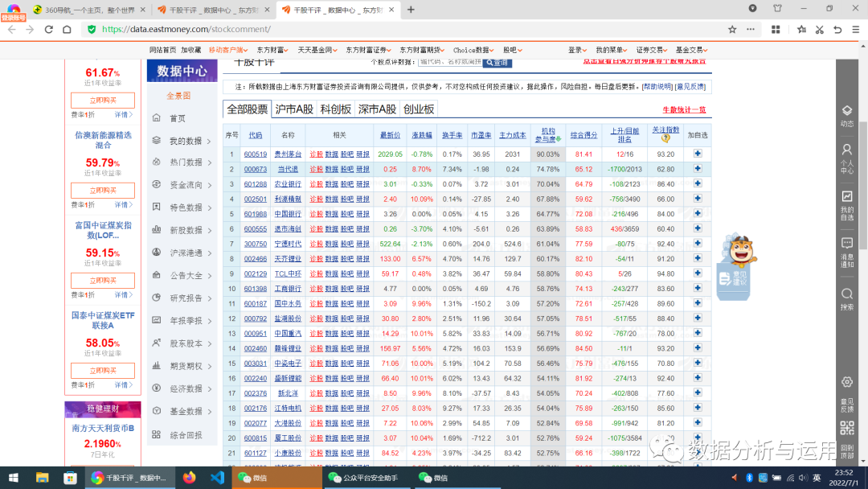The width and height of the screenshot is (868, 489).
Task: Expand Choice数据 dropdown menu
Action: point(473,50)
